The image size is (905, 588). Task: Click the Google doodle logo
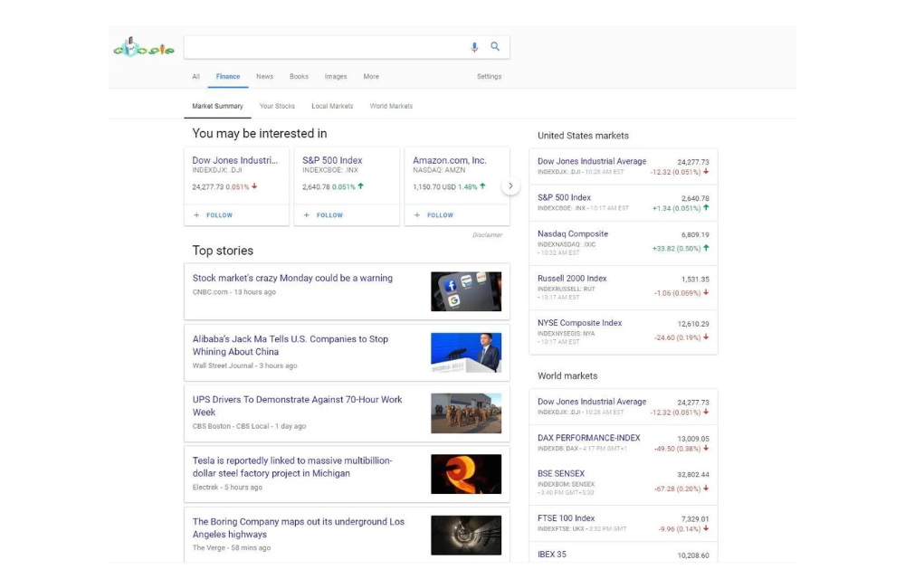coord(144,48)
